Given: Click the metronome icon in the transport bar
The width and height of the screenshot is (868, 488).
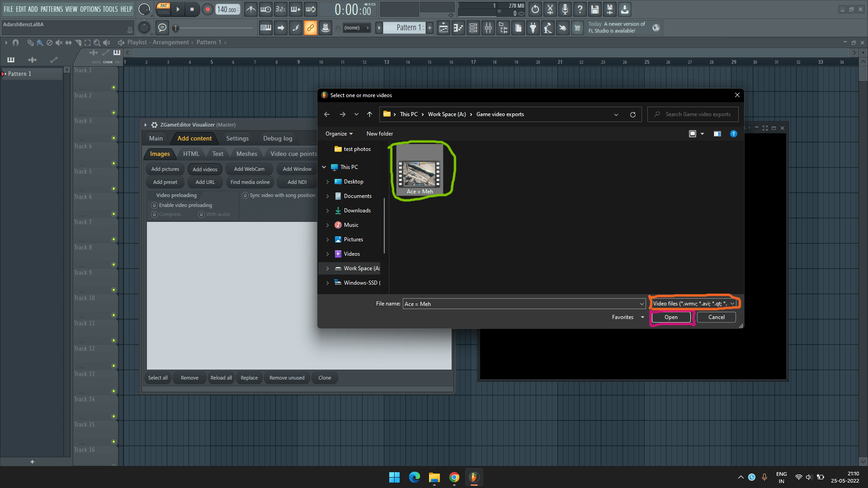Looking at the screenshot, I should pyautogui.click(x=250, y=9).
